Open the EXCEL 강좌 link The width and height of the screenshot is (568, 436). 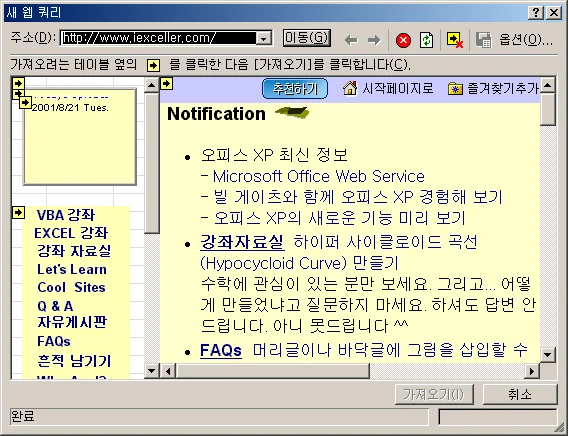click(x=71, y=233)
